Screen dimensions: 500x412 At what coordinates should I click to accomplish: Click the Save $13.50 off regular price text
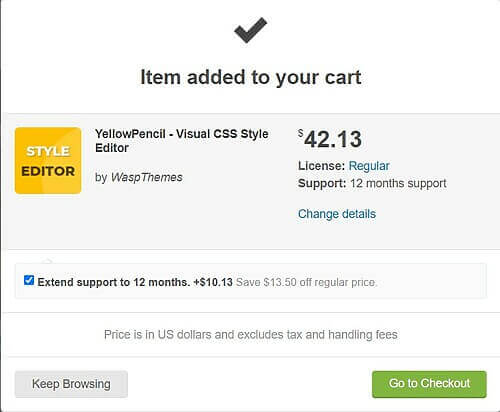coord(306,282)
